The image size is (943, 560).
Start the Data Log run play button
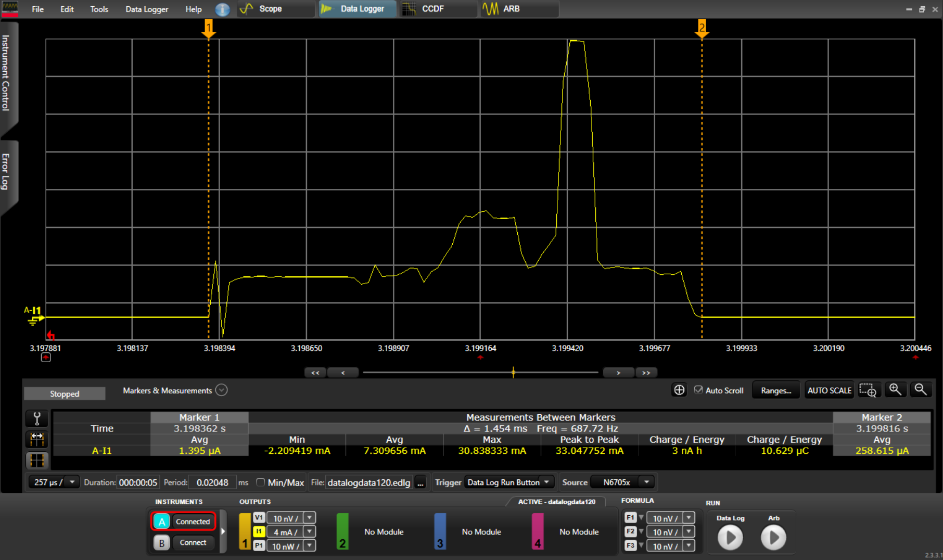point(730,538)
